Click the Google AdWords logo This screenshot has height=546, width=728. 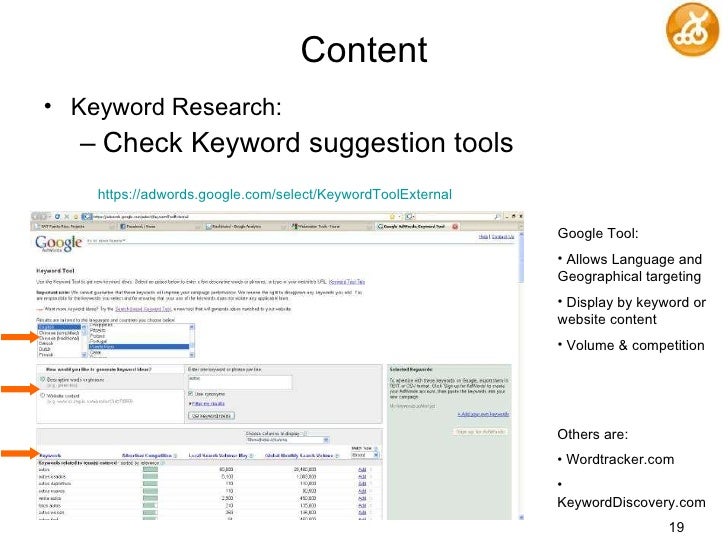click(x=58, y=243)
